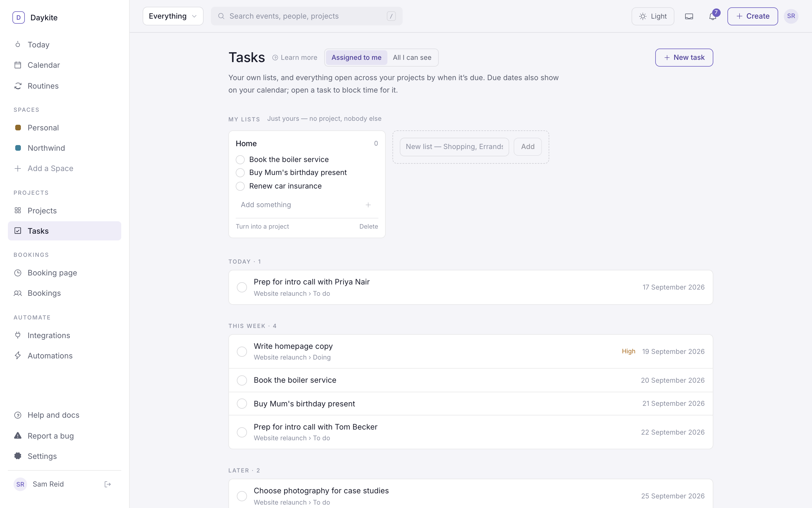Focus the search events, people, projects field
The width and height of the screenshot is (812, 508).
[x=306, y=16]
